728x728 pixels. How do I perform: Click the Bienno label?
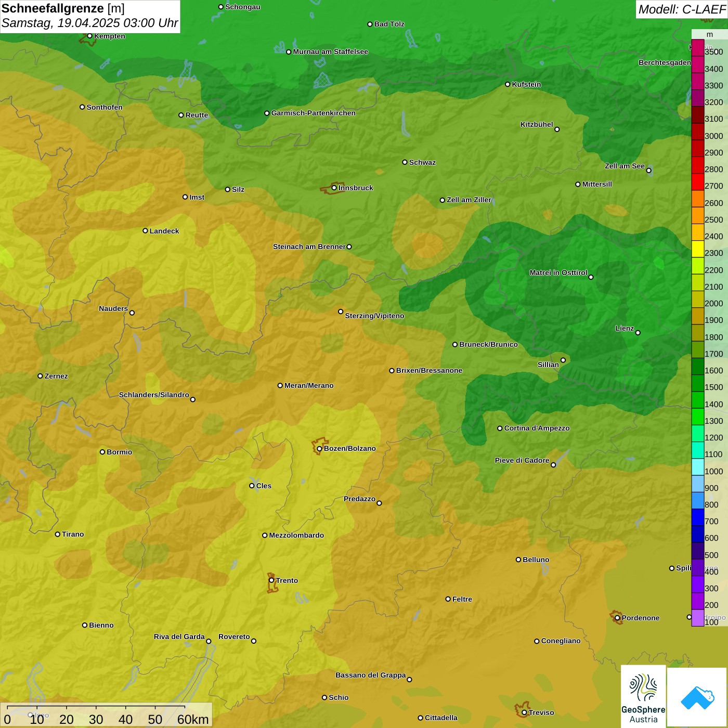(x=101, y=625)
